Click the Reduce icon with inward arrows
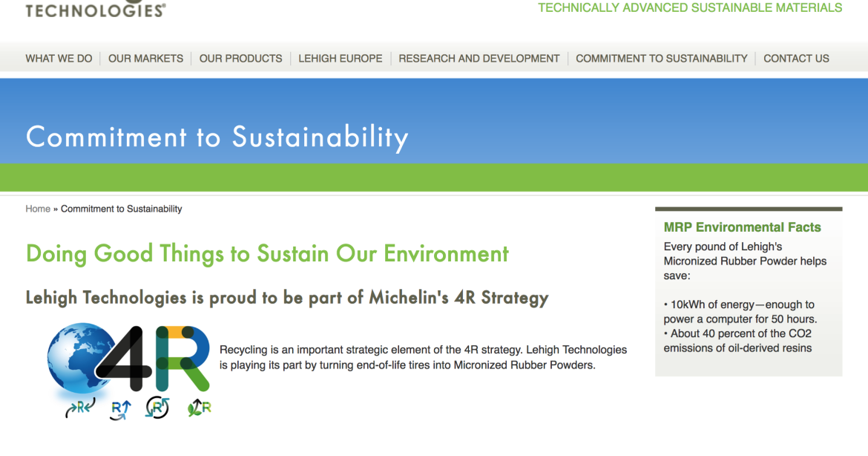This screenshot has height=456, width=868. tap(80, 408)
